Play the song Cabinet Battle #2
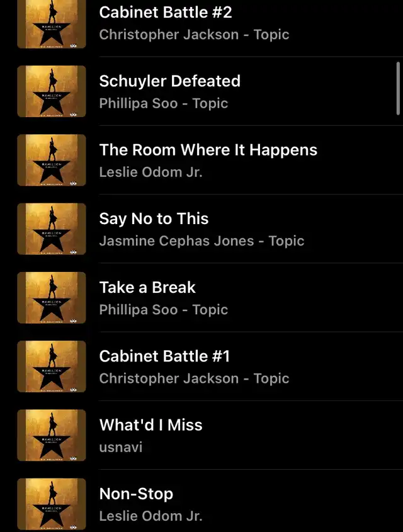The height and width of the screenshot is (532, 403). pos(166,12)
